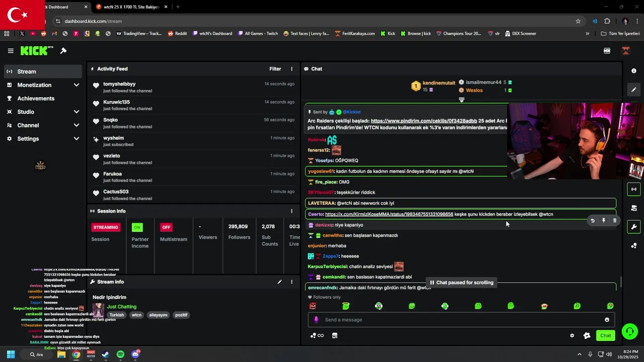Focus the Send a message input field

tap(461, 320)
